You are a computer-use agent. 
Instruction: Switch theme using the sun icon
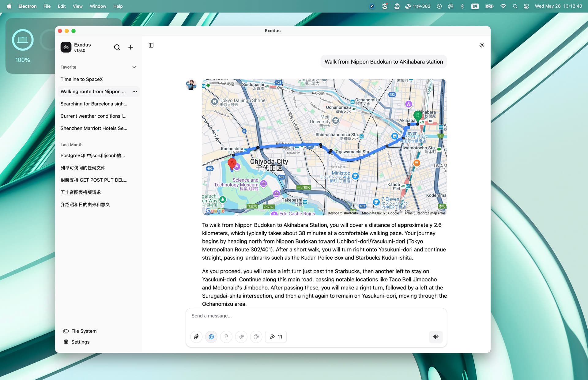click(x=482, y=45)
